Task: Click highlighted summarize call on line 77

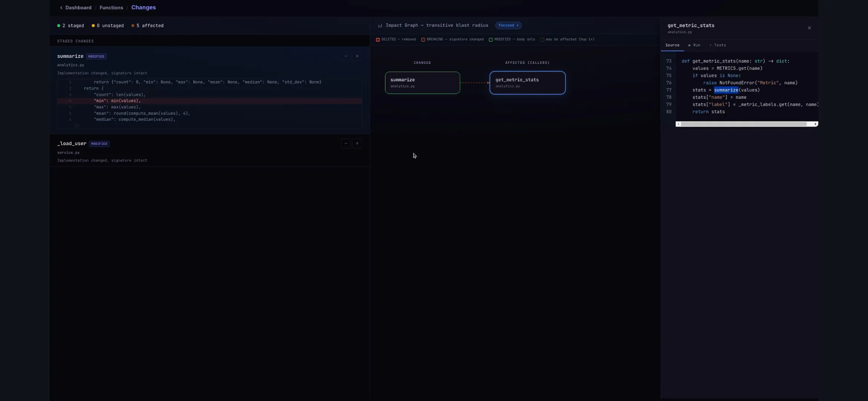Action: point(726,90)
